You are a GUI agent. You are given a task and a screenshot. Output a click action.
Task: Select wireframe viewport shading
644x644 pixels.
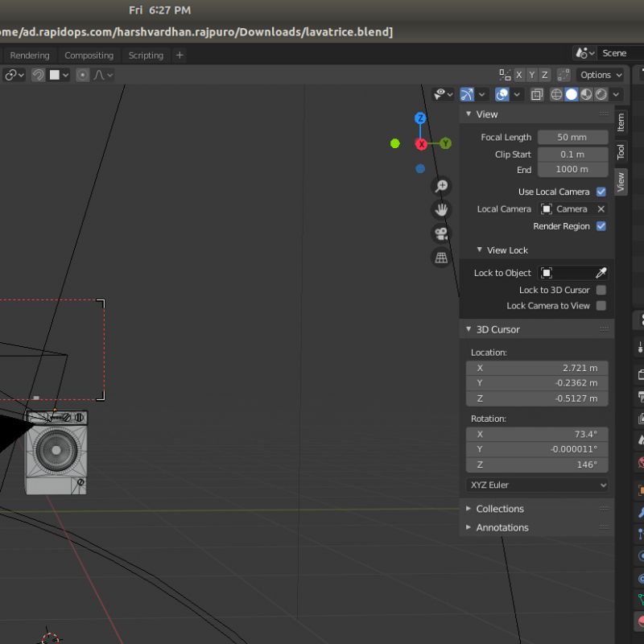pos(556,95)
